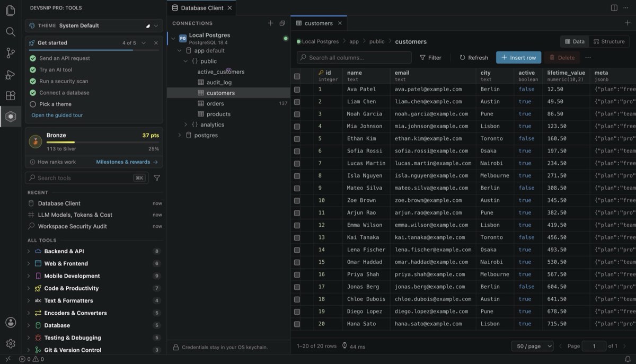Check the row checkbox for Ethan Kim
This screenshot has height=364, width=636.
(x=297, y=139)
